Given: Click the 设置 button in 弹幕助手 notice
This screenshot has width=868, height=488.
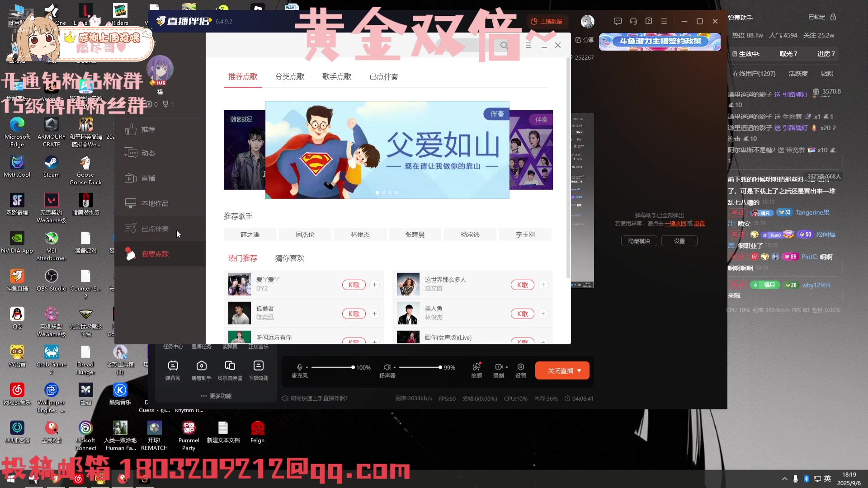Looking at the screenshot, I should [x=679, y=241].
